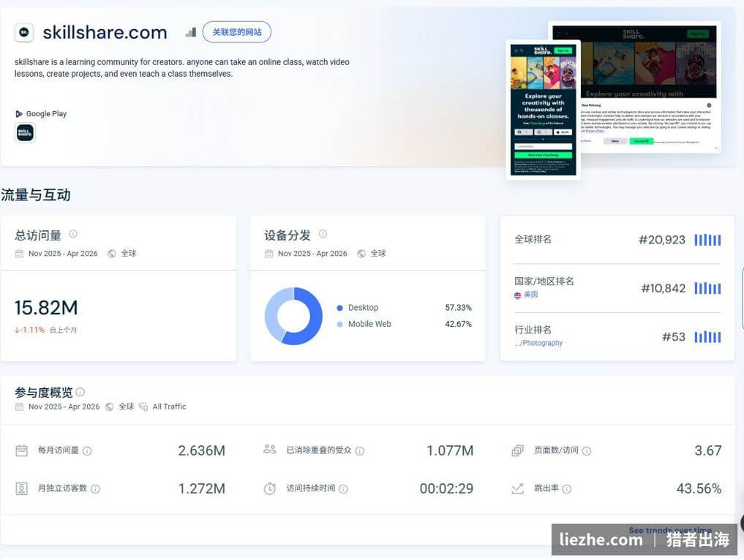Open the mobile site preview thumbnail

pos(544,109)
